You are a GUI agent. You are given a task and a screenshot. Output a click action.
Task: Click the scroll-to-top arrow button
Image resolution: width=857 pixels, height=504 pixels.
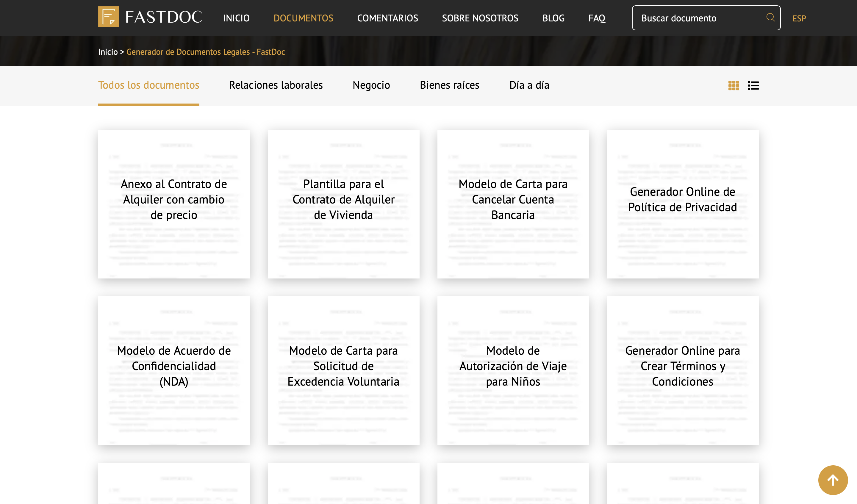point(833,480)
